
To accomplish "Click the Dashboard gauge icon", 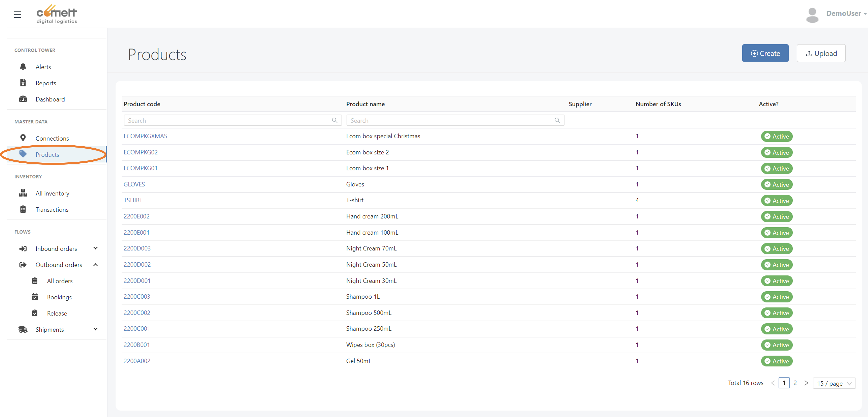I will tap(23, 99).
